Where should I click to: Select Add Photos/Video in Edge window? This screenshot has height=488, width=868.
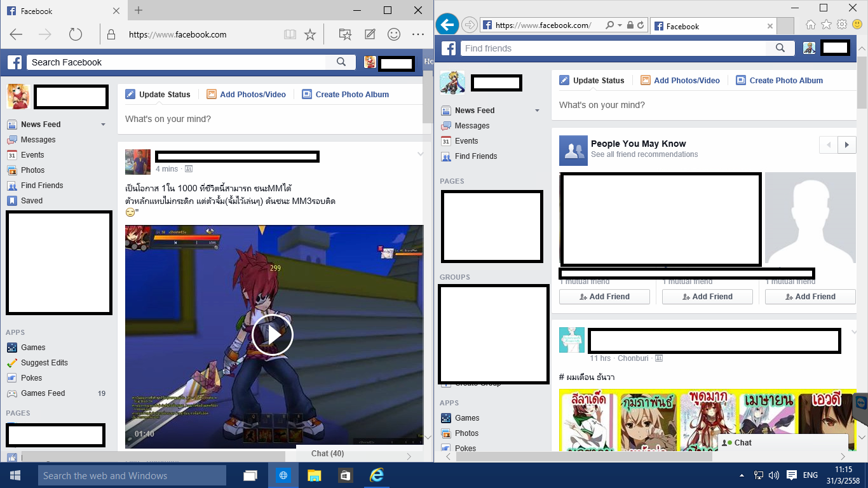pos(246,94)
